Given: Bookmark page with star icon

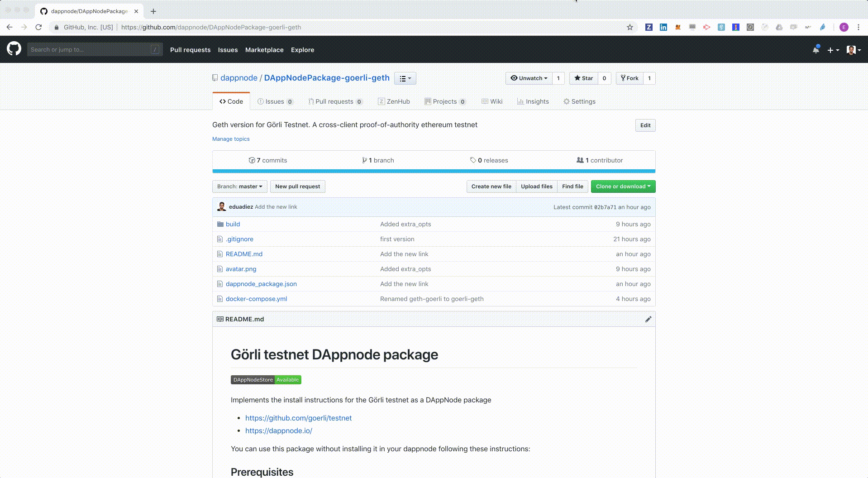Looking at the screenshot, I should [x=630, y=27].
